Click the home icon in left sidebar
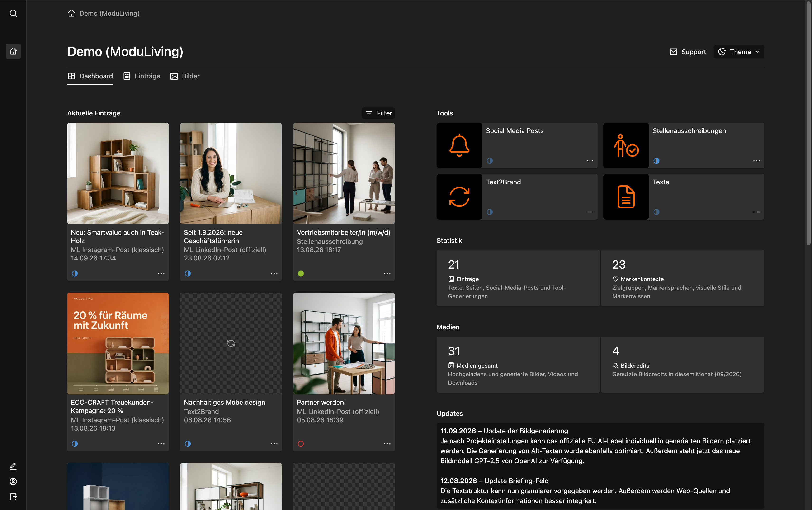This screenshot has width=812, height=510. point(13,51)
